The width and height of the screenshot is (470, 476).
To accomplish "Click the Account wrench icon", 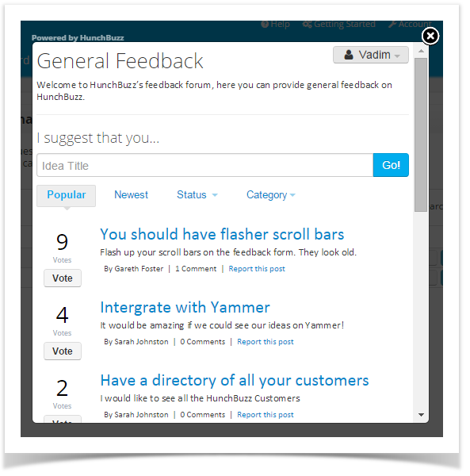I will coord(392,24).
